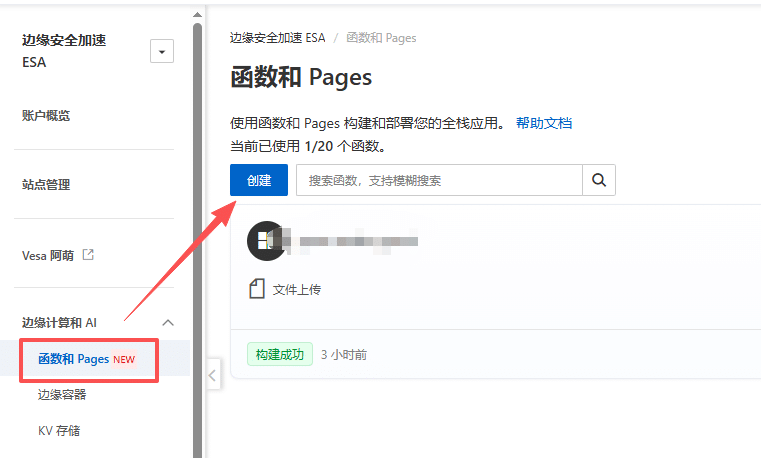761x458 pixels.
Task: Collapse the sidebar with the left chevron handle
Action: (x=213, y=375)
